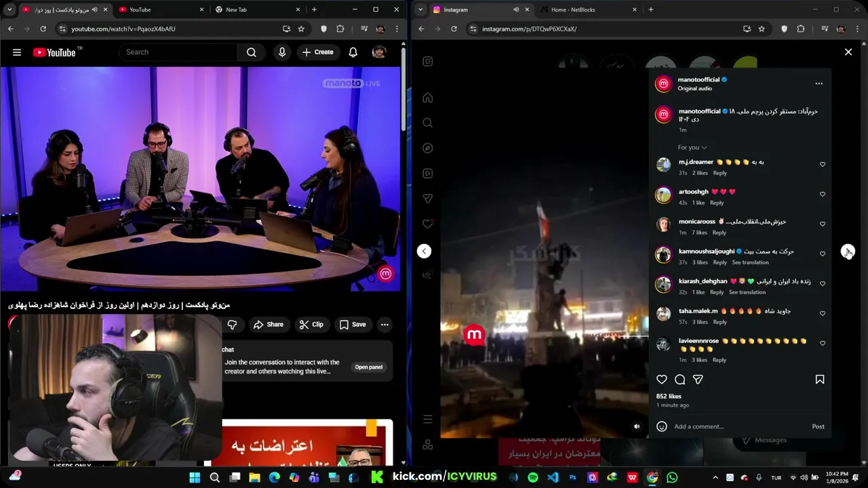Go to next Instagram post arrow

point(848,251)
